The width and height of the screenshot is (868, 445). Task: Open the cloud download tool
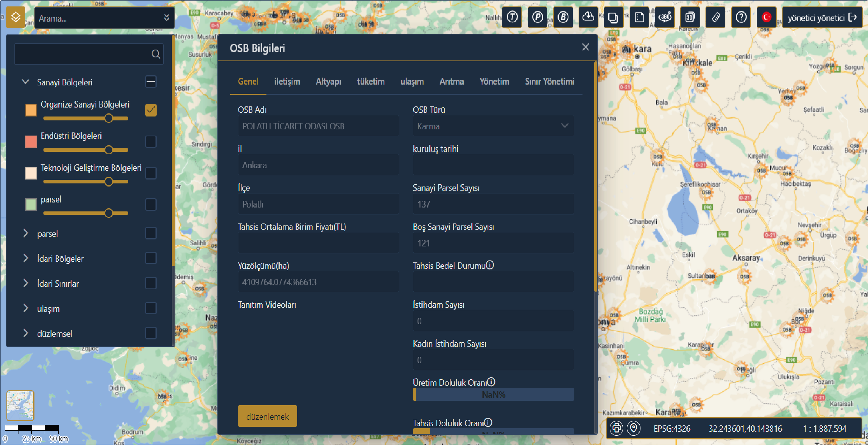point(588,17)
